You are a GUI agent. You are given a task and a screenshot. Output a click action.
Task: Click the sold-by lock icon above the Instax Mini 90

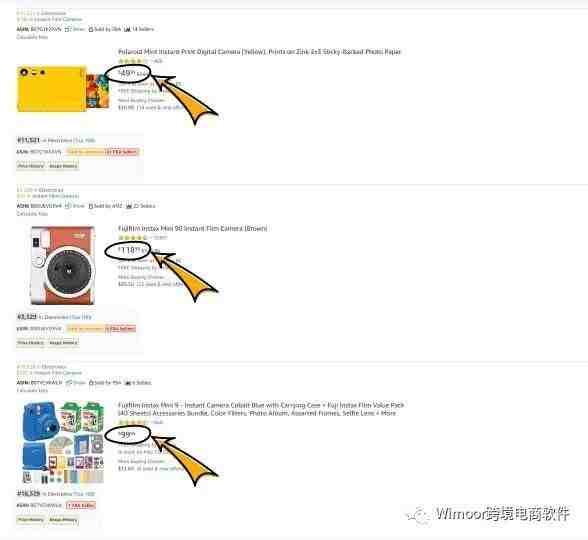pos(91,206)
